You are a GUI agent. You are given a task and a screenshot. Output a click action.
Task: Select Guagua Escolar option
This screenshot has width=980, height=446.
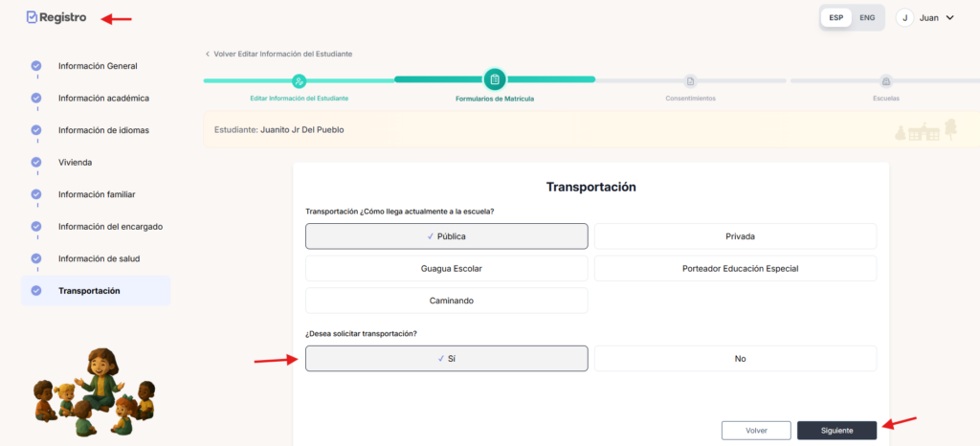446,268
